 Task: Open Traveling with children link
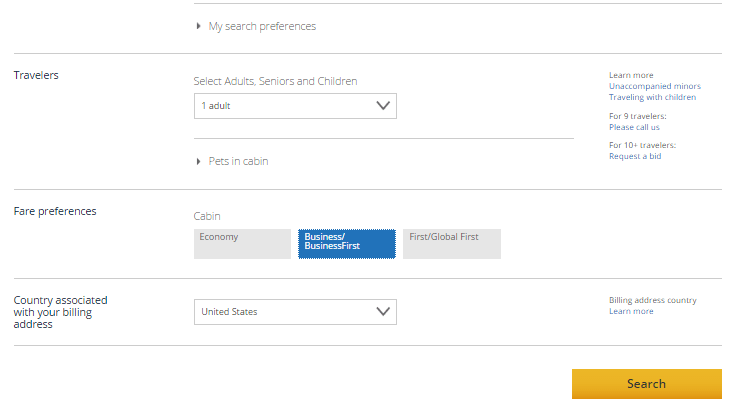(x=652, y=97)
